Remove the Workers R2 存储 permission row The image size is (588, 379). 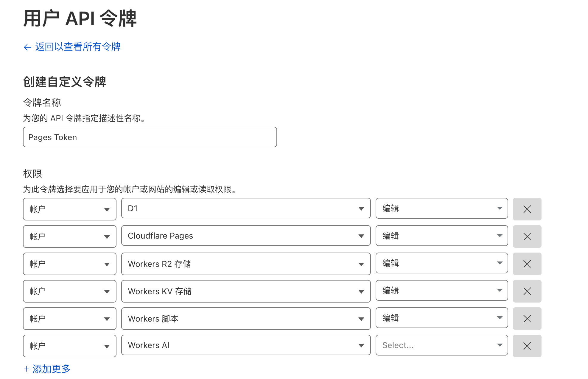pos(527,264)
